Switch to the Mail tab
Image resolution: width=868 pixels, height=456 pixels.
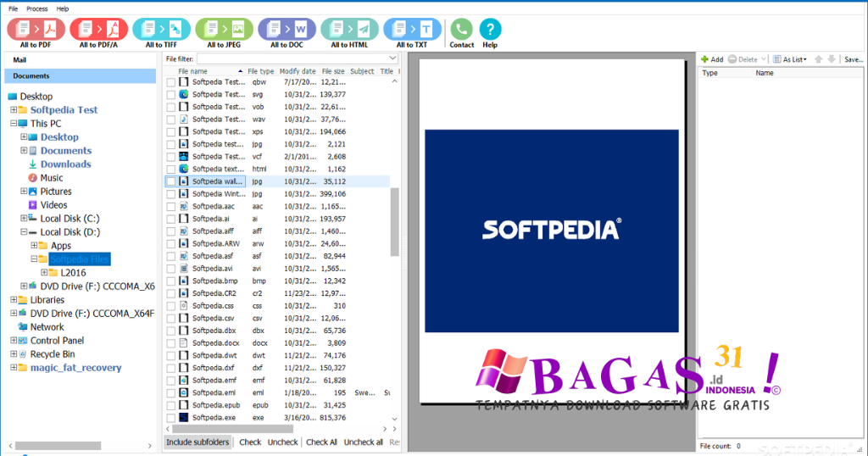[81, 60]
